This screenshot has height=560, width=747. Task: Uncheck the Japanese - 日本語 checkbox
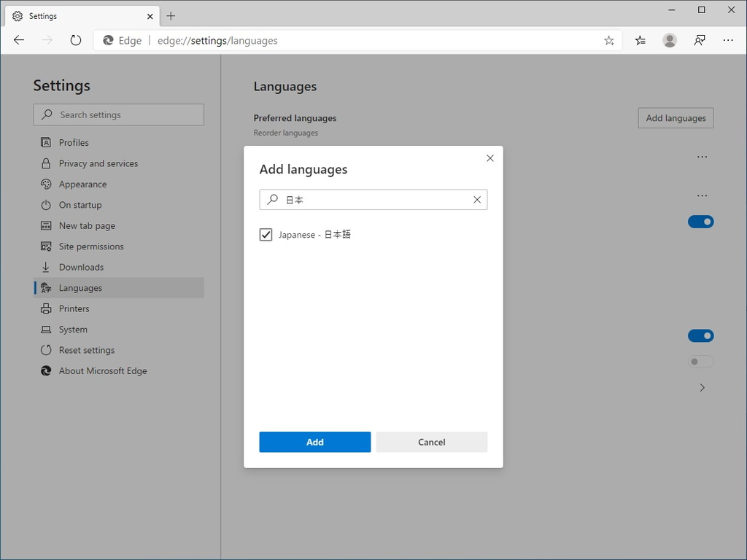tap(266, 234)
